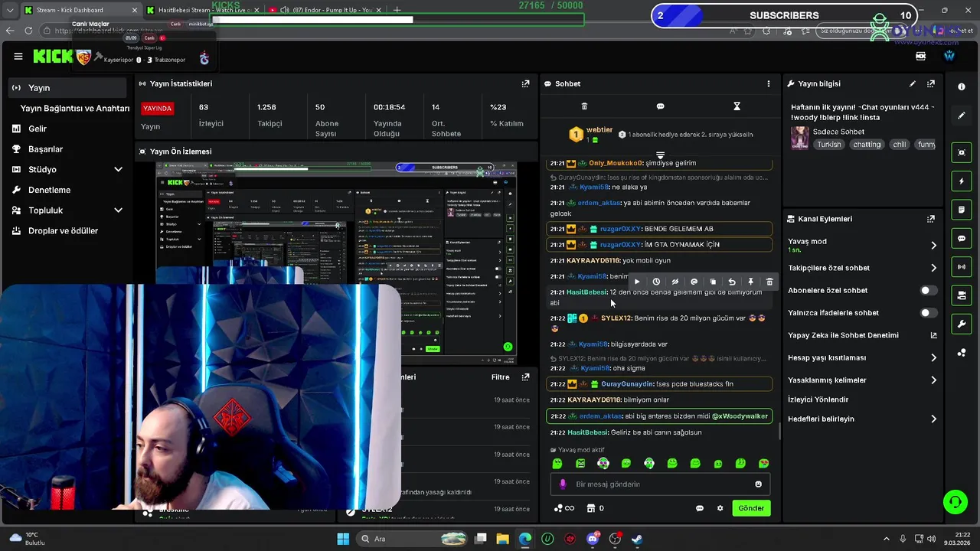The height and width of the screenshot is (551, 980).
Task: Open Başarılar in the left sidebar
Action: tap(45, 149)
